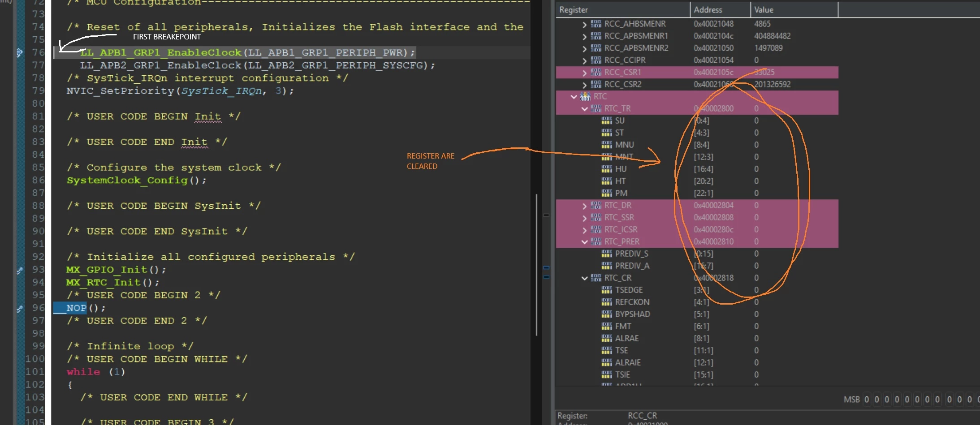Screen dimensions: 980x439
Task: Collapse the RTC peripheral group
Action: coord(574,96)
